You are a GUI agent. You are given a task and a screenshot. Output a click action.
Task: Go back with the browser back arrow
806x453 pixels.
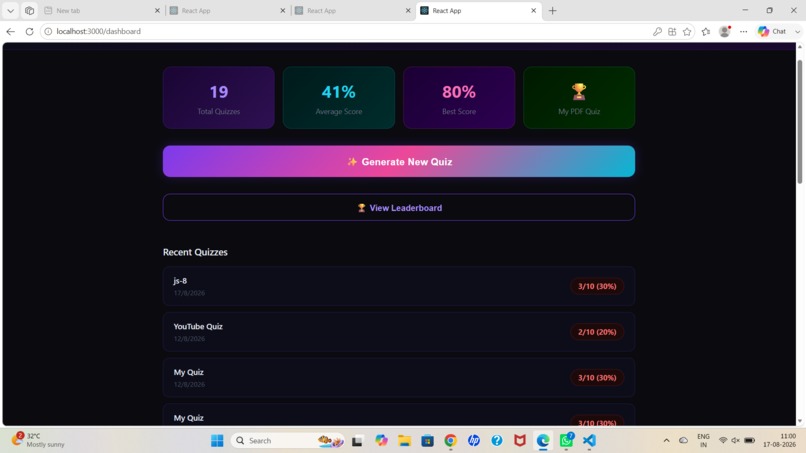point(10,31)
